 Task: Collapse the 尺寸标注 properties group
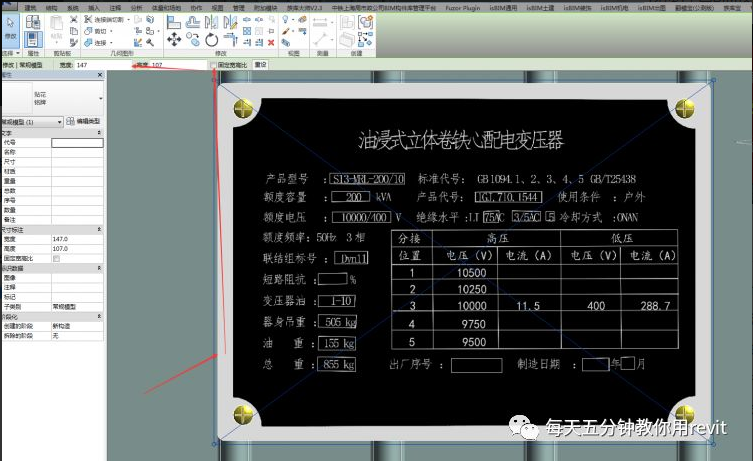coord(99,230)
